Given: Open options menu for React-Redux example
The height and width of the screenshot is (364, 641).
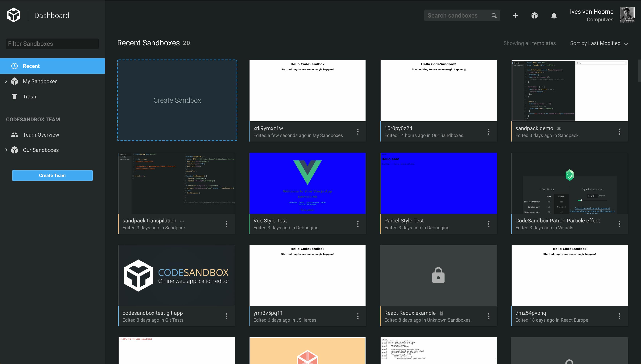Looking at the screenshot, I should 489,316.
